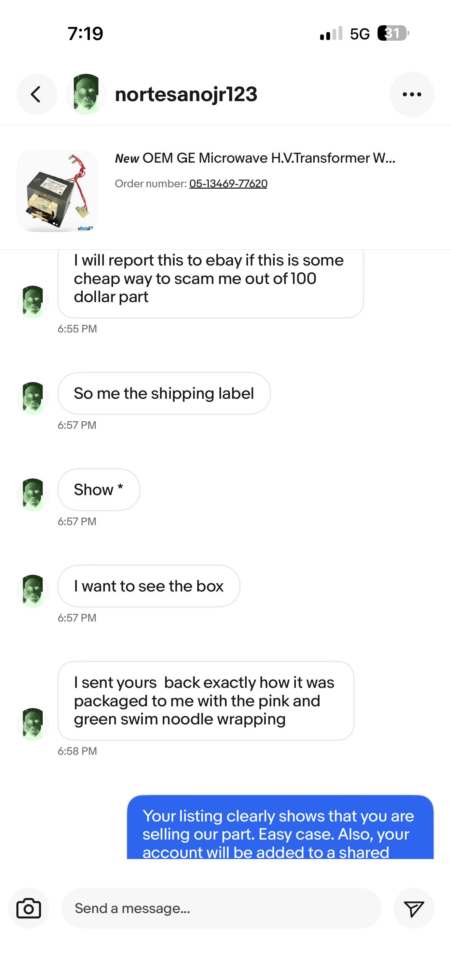Tap the send message paper plane icon

tap(413, 908)
